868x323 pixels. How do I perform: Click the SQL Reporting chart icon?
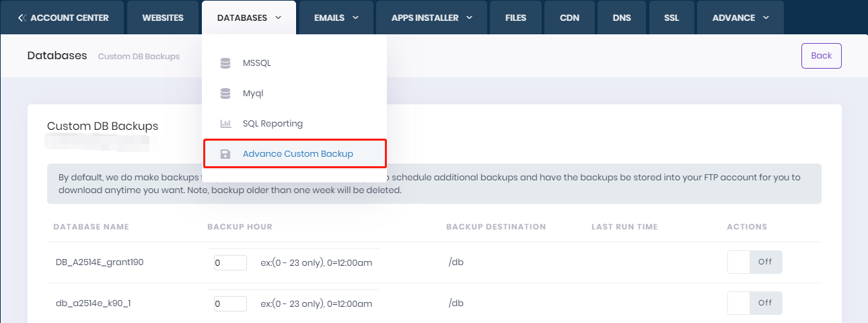click(225, 124)
